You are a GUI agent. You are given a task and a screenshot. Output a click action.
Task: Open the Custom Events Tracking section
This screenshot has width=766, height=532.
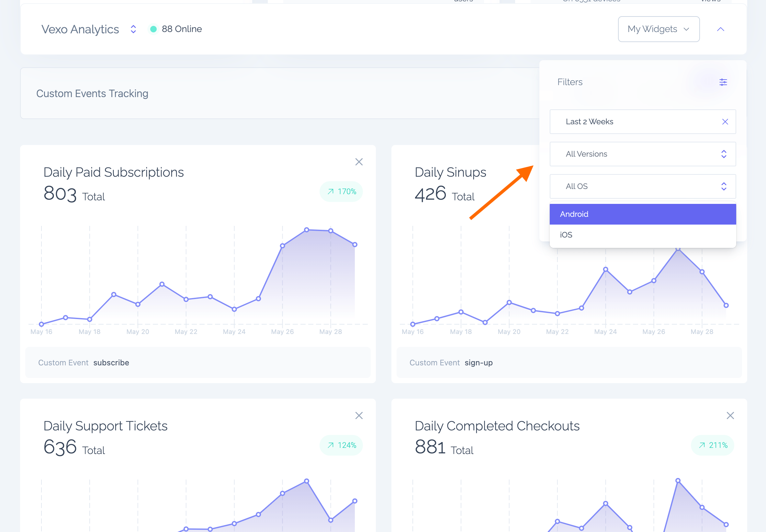(x=92, y=94)
